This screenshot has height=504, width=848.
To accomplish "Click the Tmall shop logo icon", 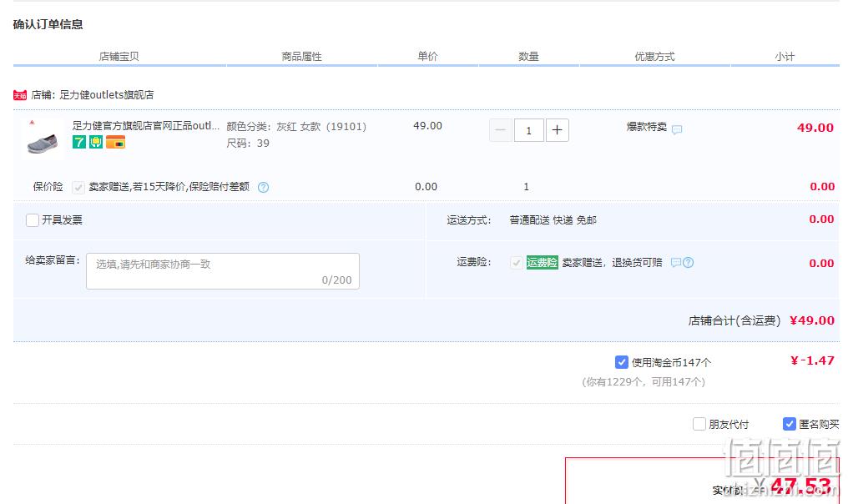I will coord(20,95).
